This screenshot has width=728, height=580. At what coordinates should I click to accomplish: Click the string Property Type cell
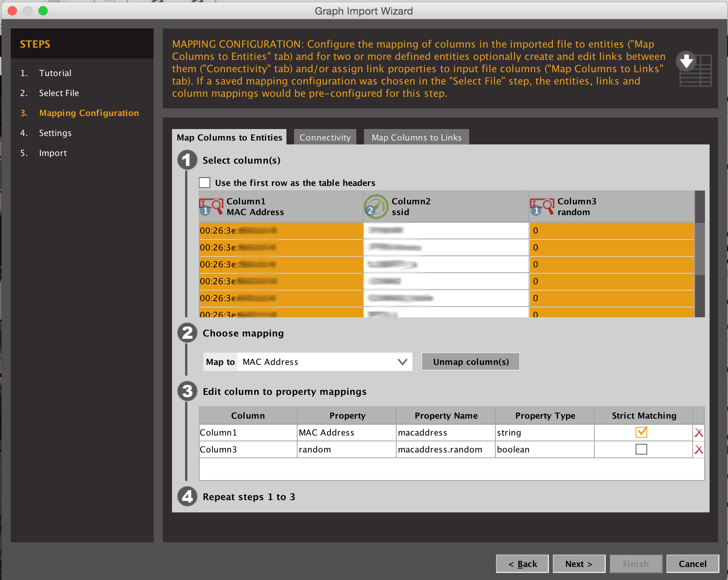coord(544,433)
